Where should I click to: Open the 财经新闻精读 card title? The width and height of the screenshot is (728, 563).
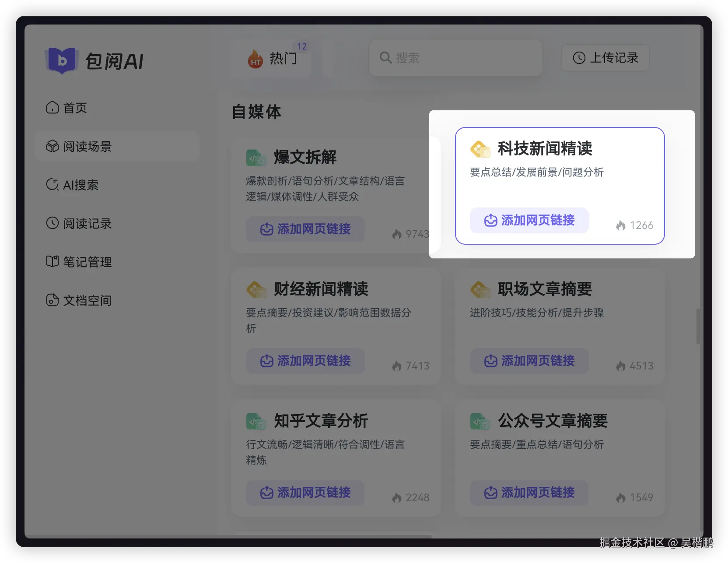[321, 289]
